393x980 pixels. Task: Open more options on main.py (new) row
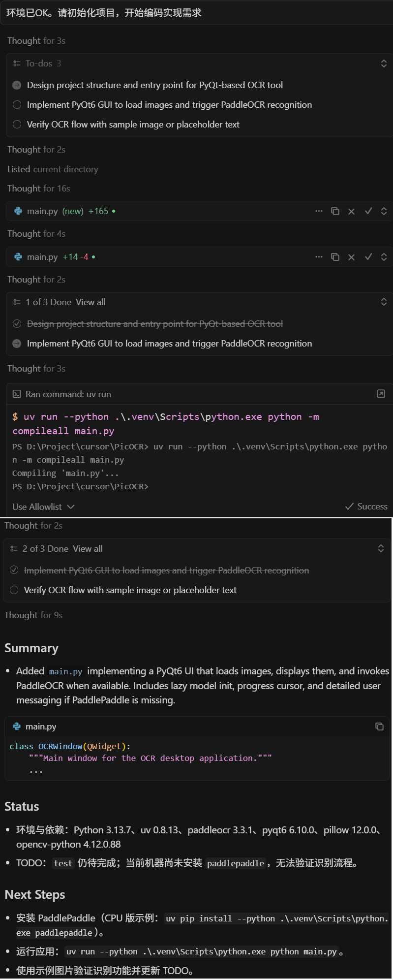coord(319,211)
